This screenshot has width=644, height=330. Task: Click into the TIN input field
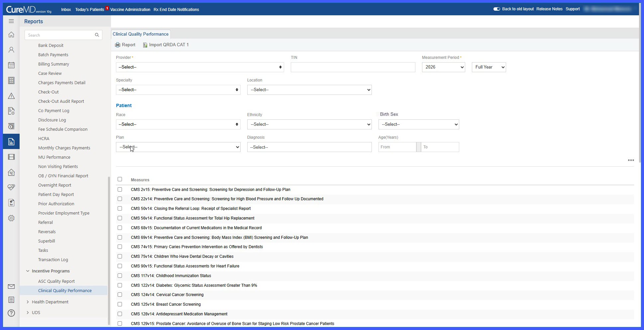(x=353, y=67)
